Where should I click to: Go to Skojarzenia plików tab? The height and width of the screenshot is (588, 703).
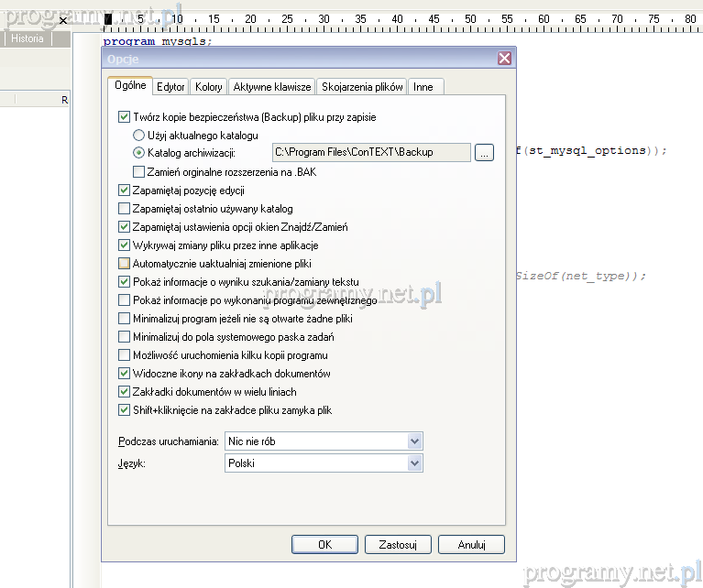tap(362, 87)
